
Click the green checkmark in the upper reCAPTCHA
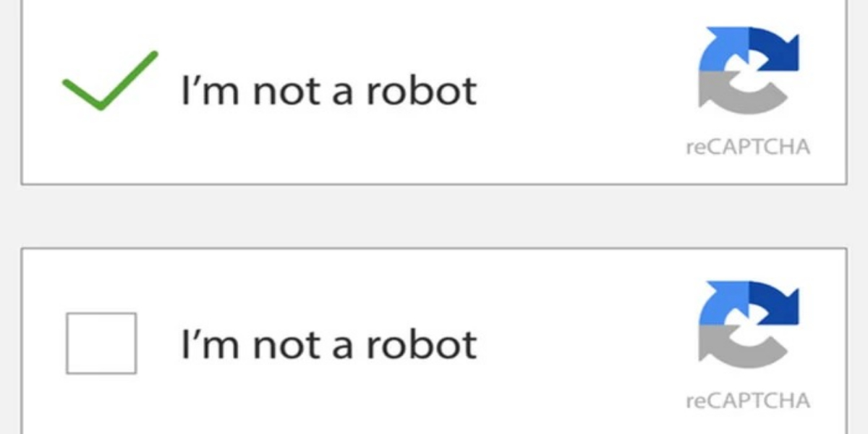tap(108, 82)
